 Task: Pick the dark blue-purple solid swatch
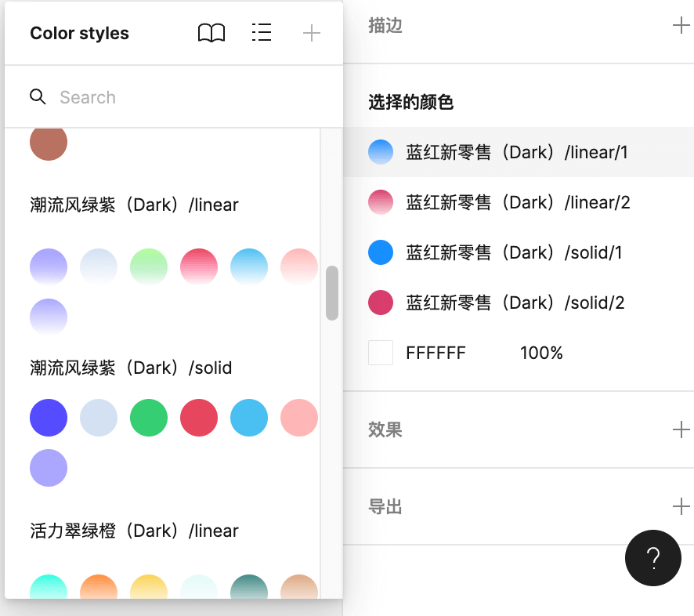(49, 418)
